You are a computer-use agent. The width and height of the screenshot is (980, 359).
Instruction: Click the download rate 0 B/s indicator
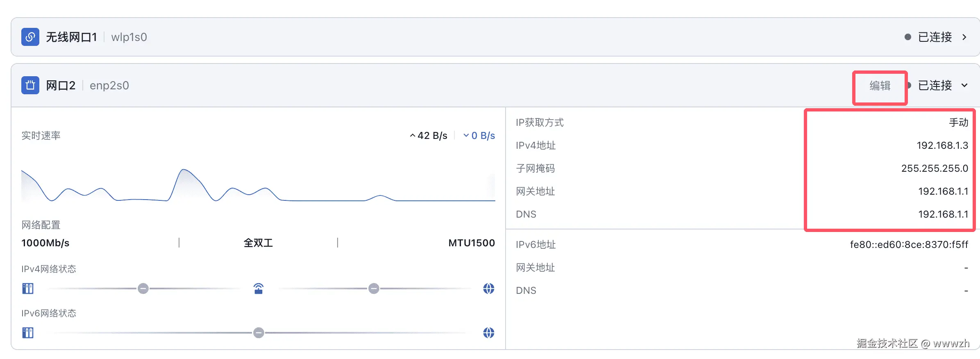click(x=479, y=136)
